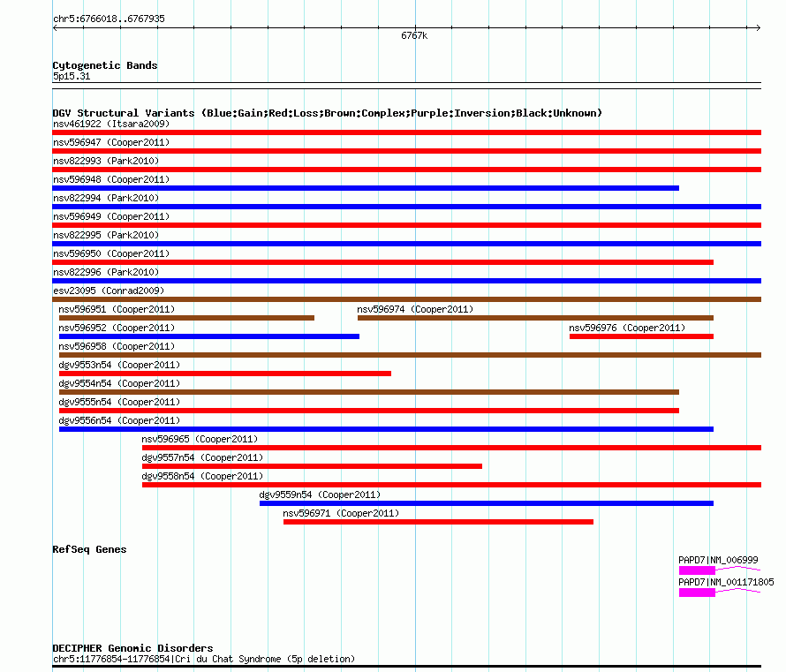Open dgv9556n54 (Cooper2011) blue bar
Screen dimensions: 786x672
[x=386, y=429]
